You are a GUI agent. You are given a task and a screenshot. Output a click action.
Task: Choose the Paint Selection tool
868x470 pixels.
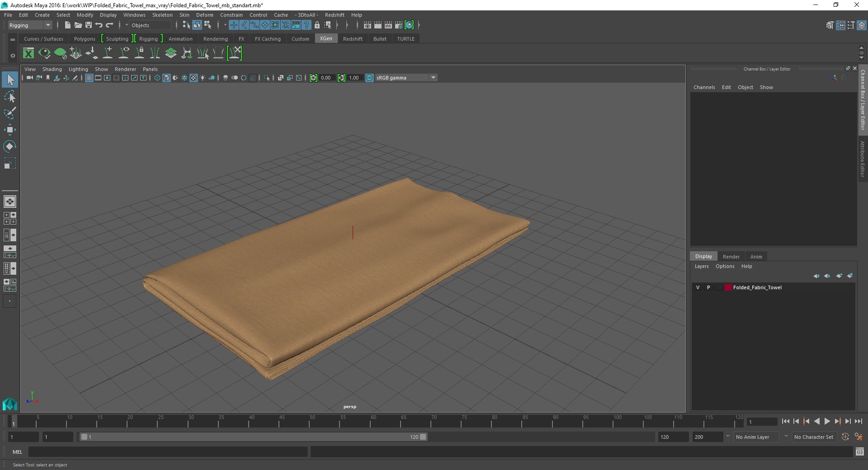pos(10,113)
